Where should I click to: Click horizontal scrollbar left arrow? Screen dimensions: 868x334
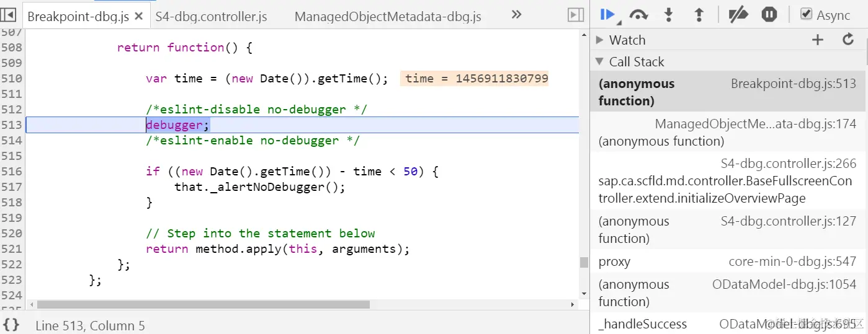[x=31, y=304]
